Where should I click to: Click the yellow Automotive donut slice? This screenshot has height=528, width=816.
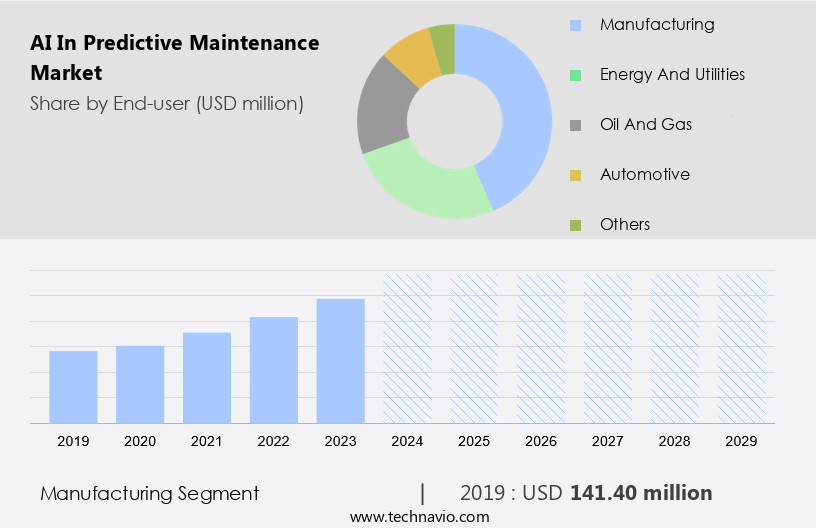pos(411,55)
